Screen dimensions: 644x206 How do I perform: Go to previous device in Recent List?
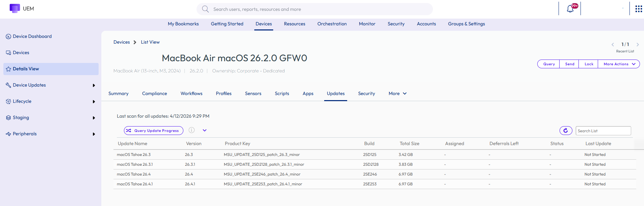tap(613, 45)
